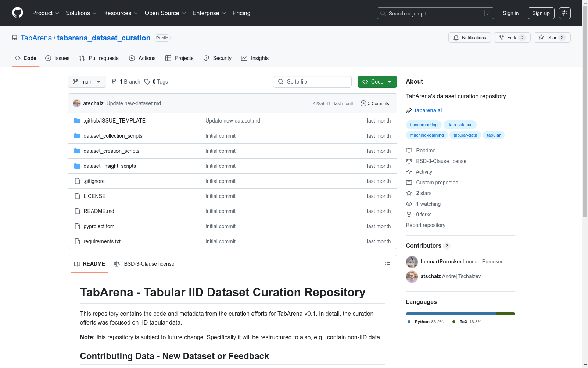
Task: Click the tabular-data topic tag
Action: tap(465, 135)
